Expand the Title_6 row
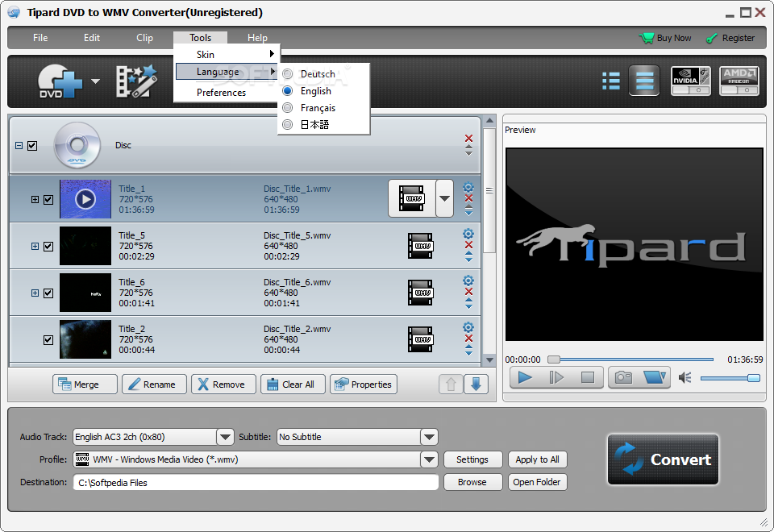The width and height of the screenshot is (774, 532). coord(35,293)
